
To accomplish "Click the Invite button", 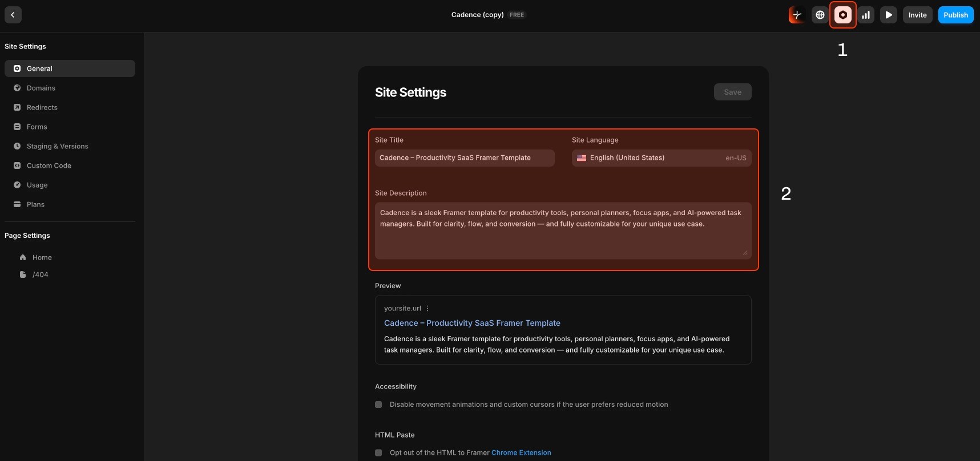I will pos(918,15).
